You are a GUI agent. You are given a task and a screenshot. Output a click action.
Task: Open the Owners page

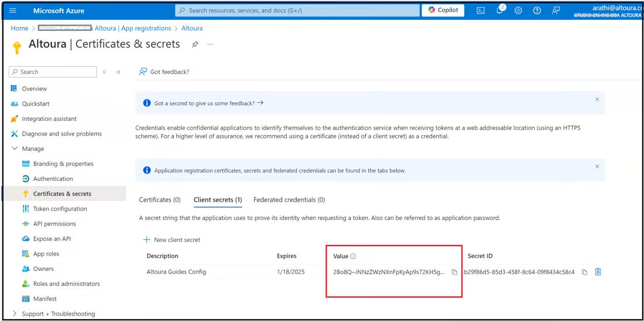[x=43, y=269]
